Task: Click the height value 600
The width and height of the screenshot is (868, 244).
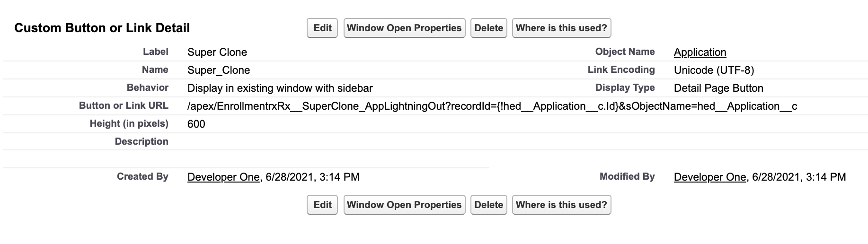Action: tap(196, 124)
